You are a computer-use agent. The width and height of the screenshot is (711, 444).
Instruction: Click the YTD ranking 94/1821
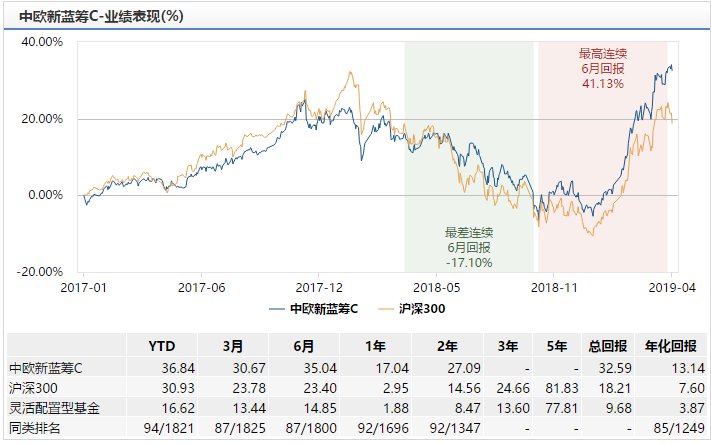[169, 428]
